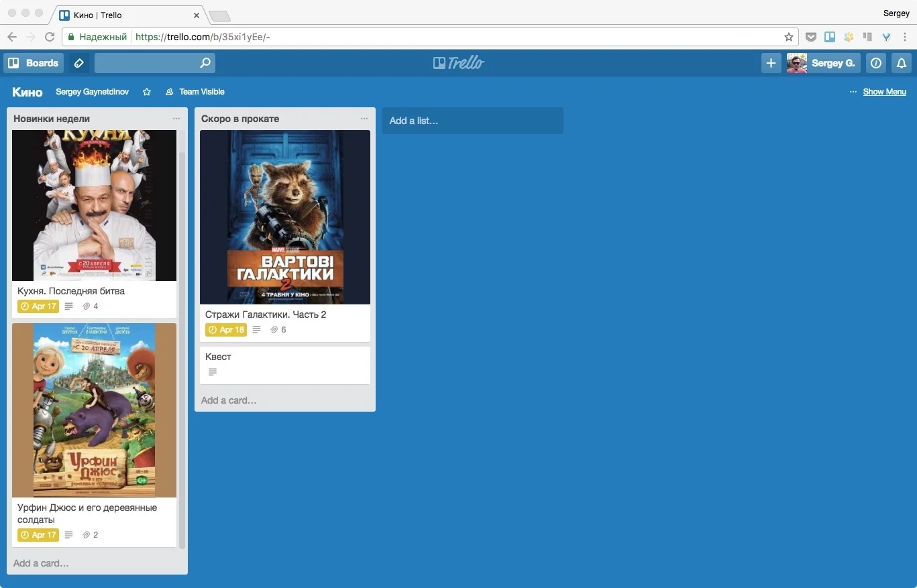Screen dimensions: 917x588
Task: Click the Trello logo in the header
Action: 459,63
